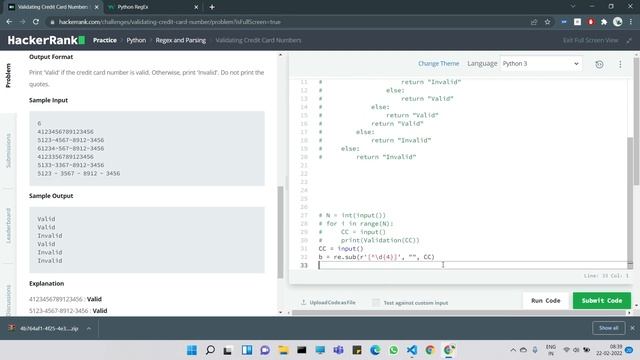Open taskbar Search

(210, 350)
